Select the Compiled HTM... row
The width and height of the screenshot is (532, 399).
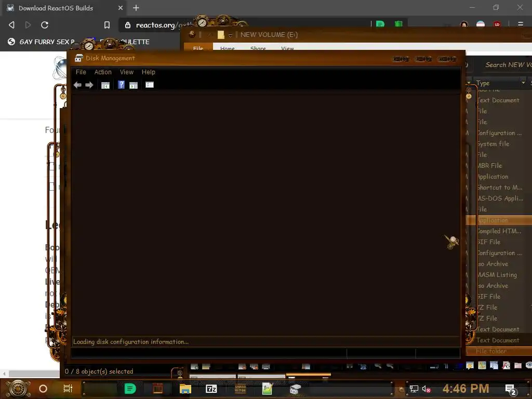(499, 231)
